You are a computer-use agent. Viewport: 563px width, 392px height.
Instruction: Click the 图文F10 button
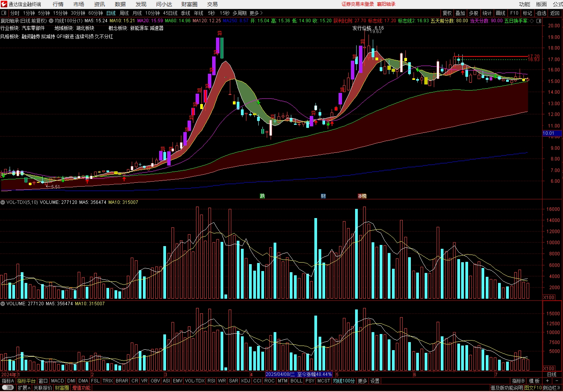(533, 388)
